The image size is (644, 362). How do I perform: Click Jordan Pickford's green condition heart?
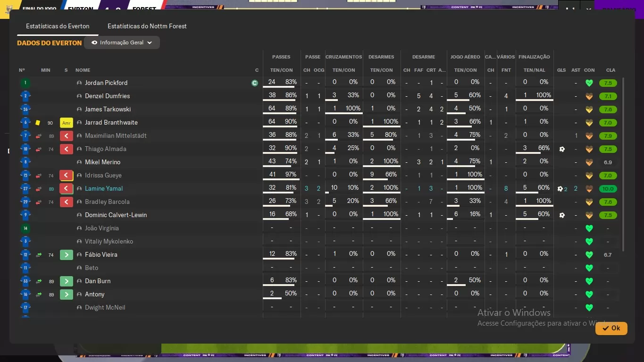coord(589,83)
